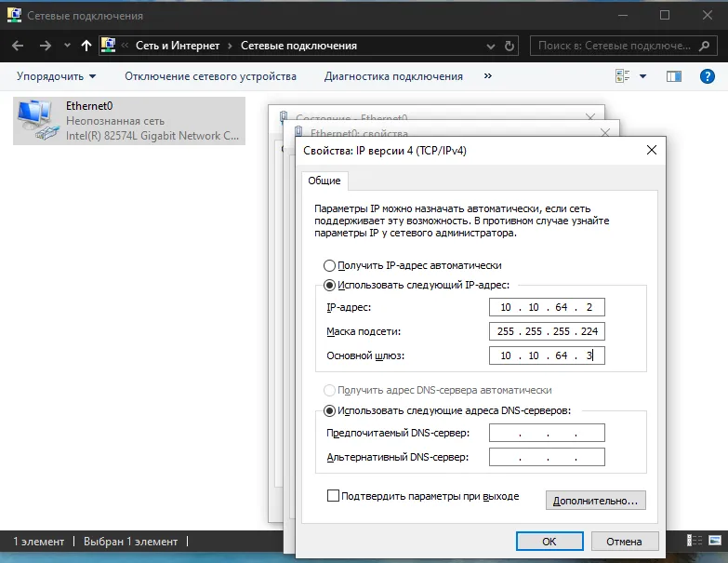The height and width of the screenshot is (563, 728).
Task: Close the 'Ethernet0: свойства' window
Action: tap(605, 132)
